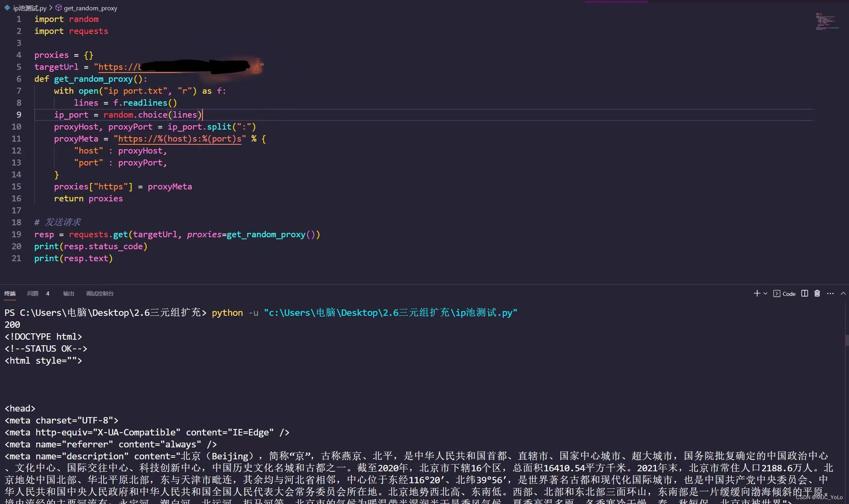
Task: Click 'ip_port.split(":")' on line 10
Action: click(x=212, y=127)
